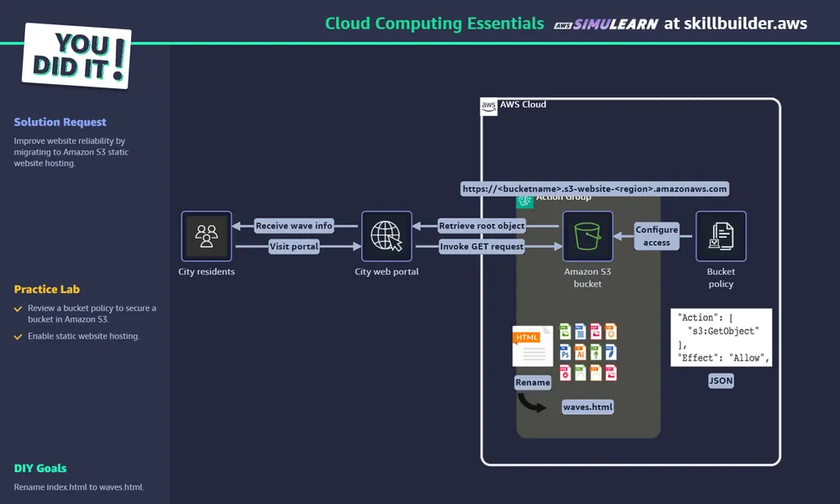Click the Action Group teal icon
The width and height of the screenshot is (840, 504).
[x=524, y=201]
